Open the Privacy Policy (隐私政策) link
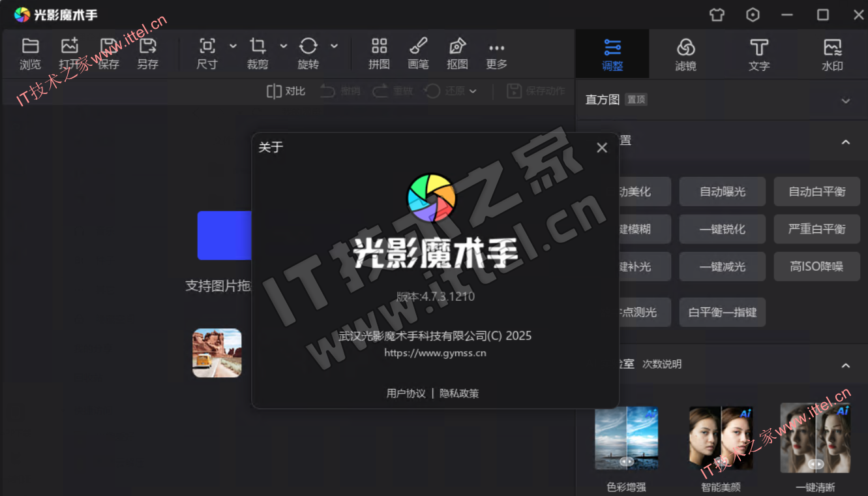 pos(459,394)
